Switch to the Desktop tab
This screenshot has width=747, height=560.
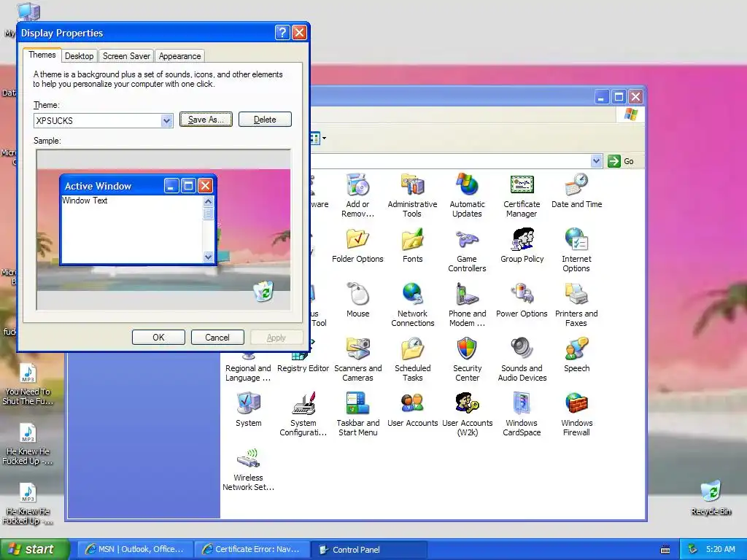tap(79, 56)
